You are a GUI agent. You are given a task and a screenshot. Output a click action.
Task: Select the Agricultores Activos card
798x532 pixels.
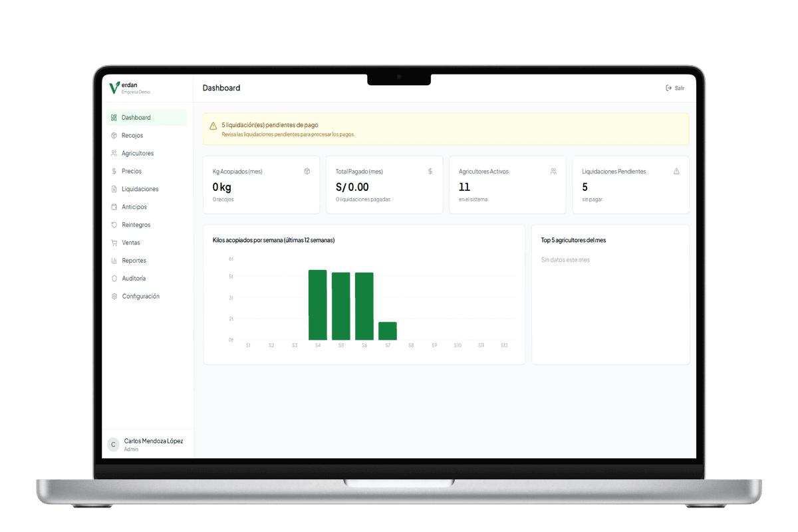[x=507, y=185]
